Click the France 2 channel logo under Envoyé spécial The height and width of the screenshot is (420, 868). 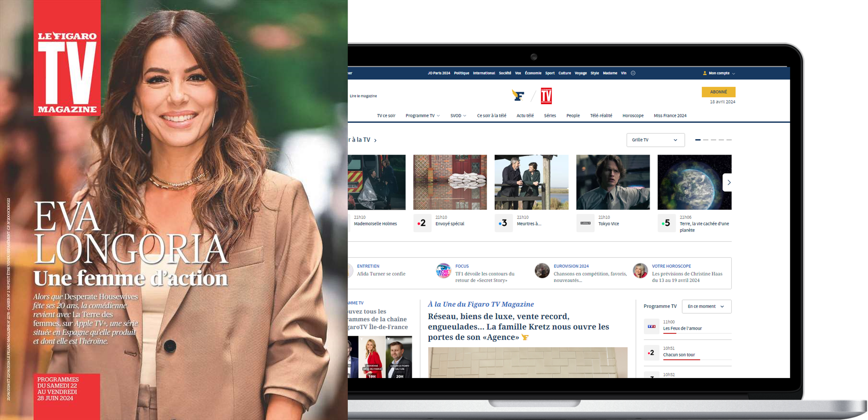tap(422, 223)
